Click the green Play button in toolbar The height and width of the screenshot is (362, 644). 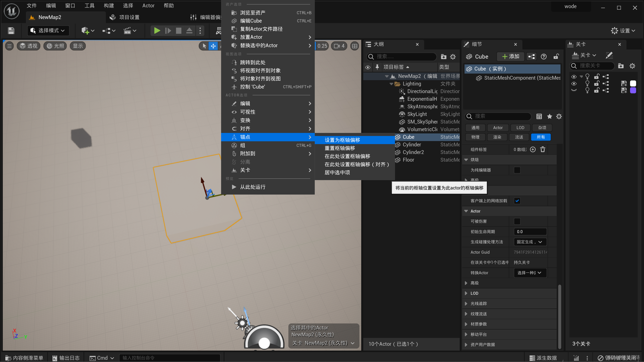click(157, 31)
